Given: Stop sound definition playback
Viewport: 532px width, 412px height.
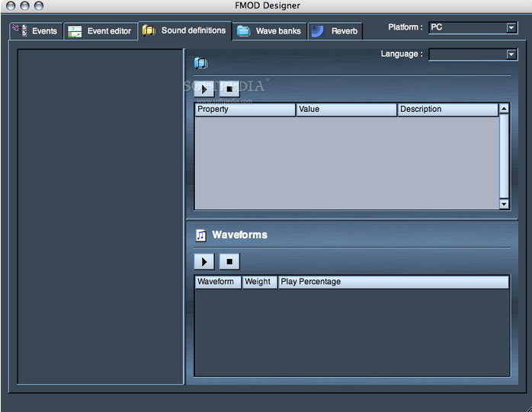Looking at the screenshot, I should (x=229, y=89).
